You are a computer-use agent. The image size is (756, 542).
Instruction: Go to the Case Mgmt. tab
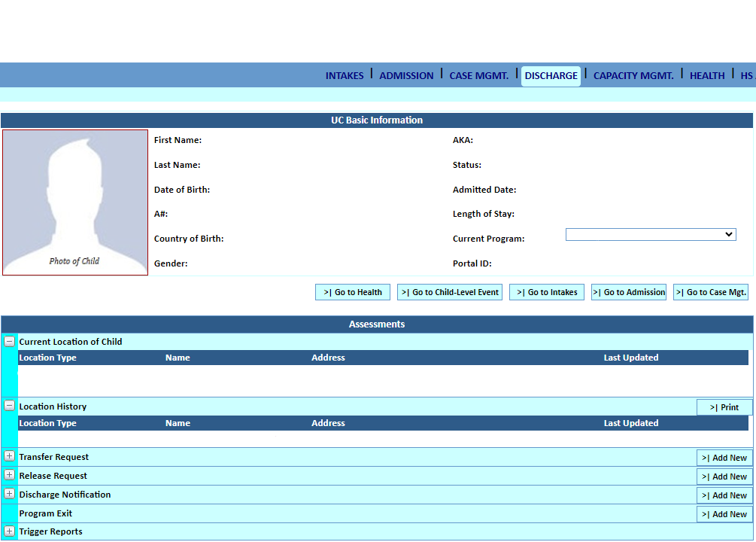click(479, 75)
